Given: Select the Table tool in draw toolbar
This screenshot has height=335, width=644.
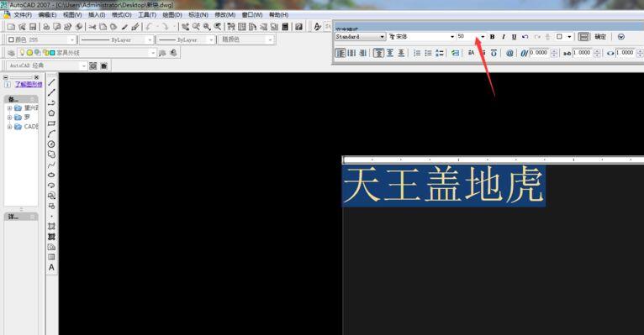Looking at the screenshot, I should (51, 257).
